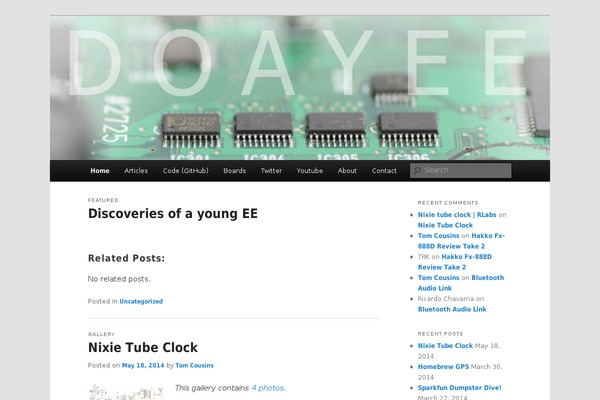Open Bluetooth Audio Link after Tom Cousins
The height and width of the screenshot is (400, 600).
[461, 283]
